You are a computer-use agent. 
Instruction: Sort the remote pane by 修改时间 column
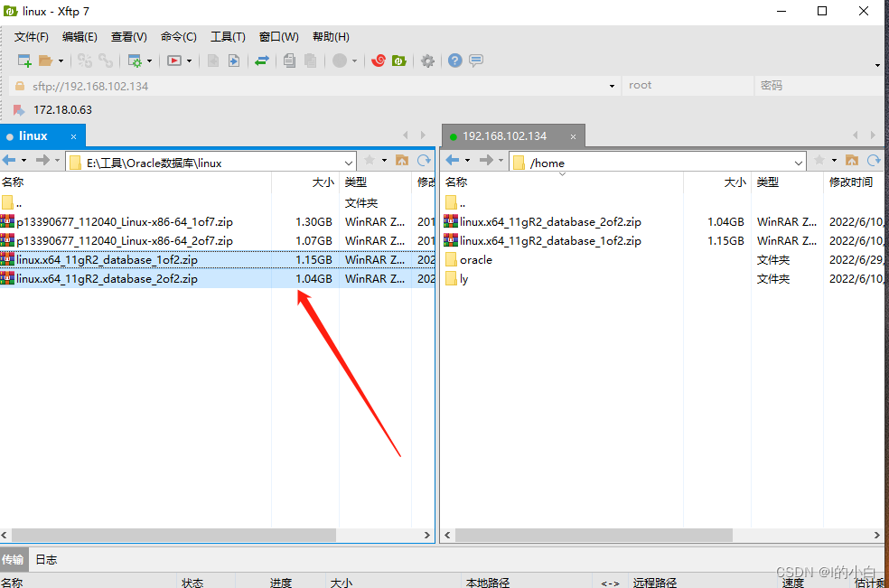(x=853, y=182)
